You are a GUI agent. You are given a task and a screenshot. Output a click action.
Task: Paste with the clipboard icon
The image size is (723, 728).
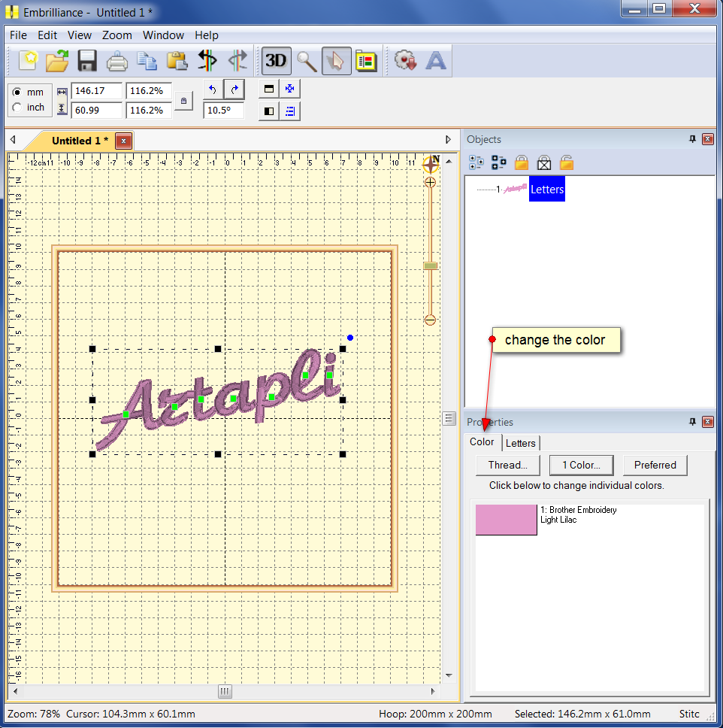(177, 61)
